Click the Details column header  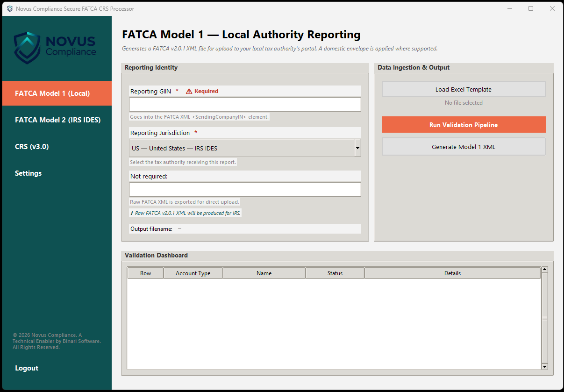452,273
